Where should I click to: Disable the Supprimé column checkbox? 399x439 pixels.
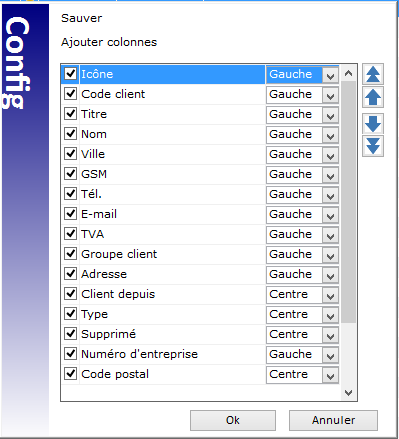click(71, 334)
